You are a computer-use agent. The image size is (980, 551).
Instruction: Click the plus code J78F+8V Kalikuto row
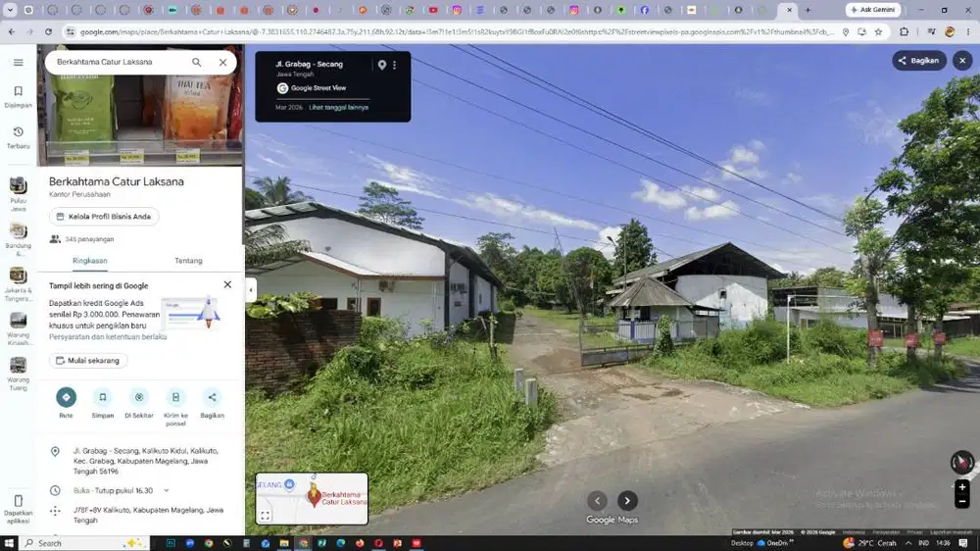140,515
